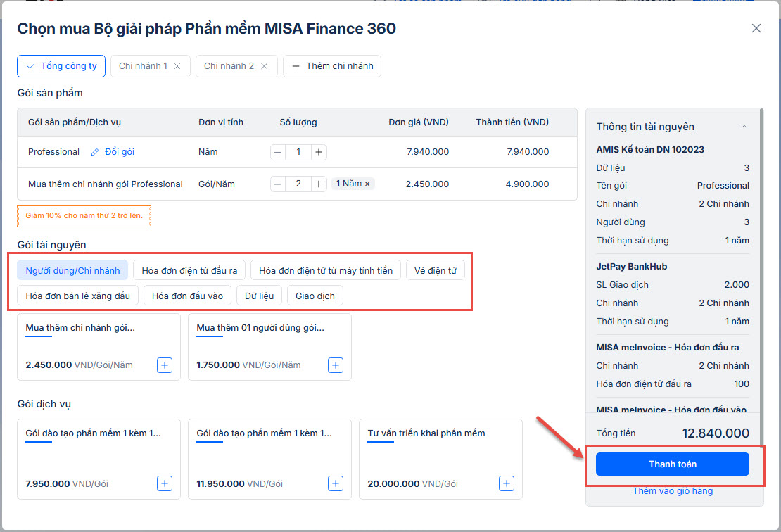Click the pencil icon beside Đổi gói
Screen dimensions: 781x532
coord(95,152)
